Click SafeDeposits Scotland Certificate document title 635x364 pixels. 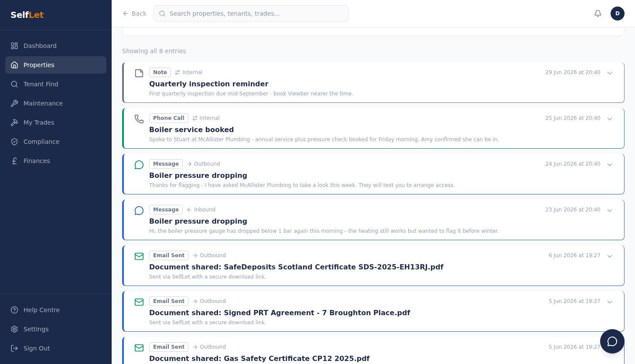tap(296, 267)
